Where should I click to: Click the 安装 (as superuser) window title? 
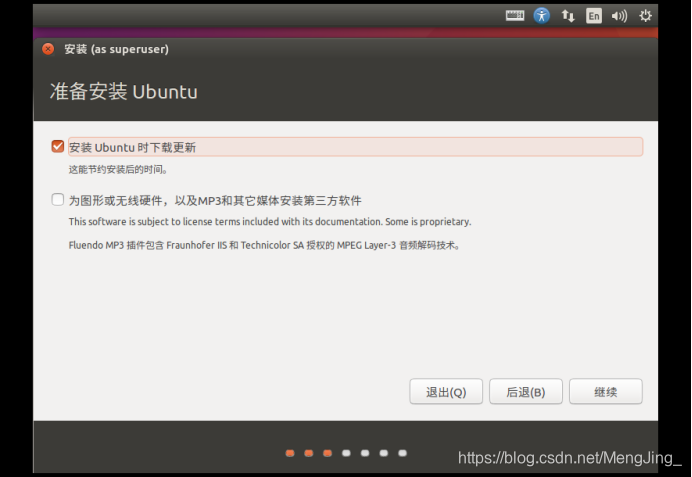coord(117,49)
